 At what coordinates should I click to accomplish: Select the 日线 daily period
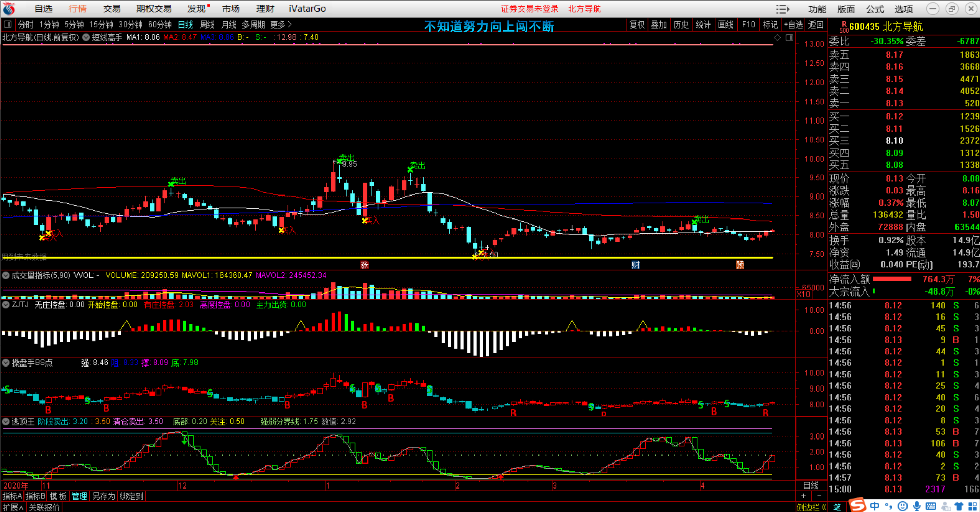tap(185, 25)
